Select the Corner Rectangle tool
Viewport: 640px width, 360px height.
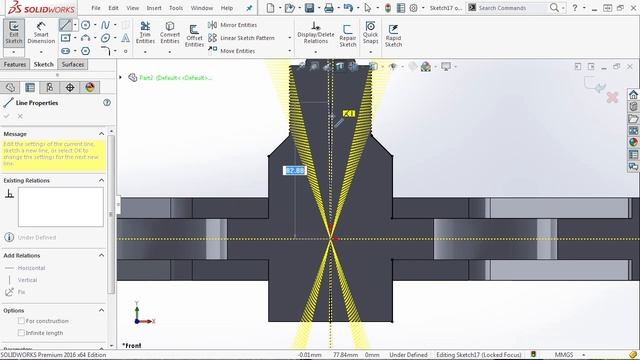coord(65,38)
